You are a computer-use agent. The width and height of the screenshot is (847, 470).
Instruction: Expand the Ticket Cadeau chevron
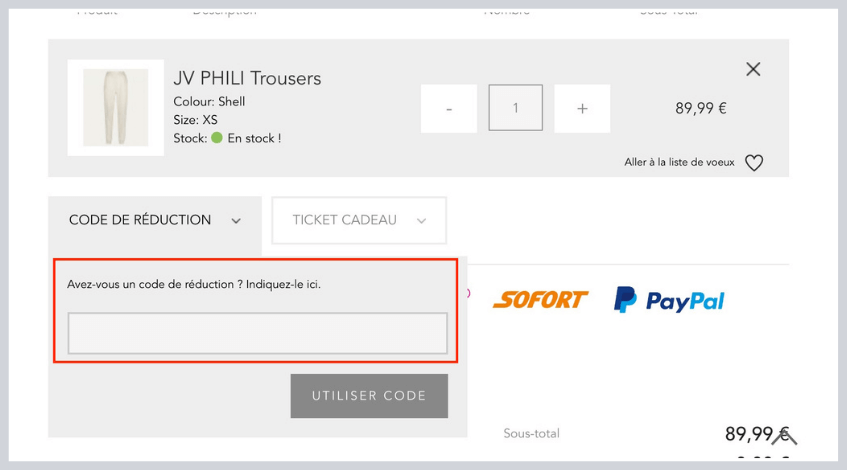[x=421, y=221]
